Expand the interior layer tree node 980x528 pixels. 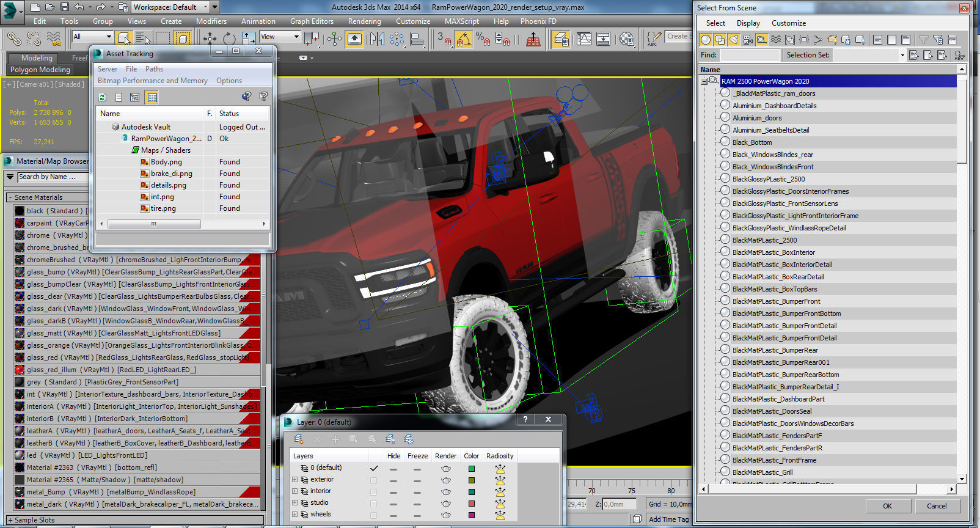click(x=294, y=491)
